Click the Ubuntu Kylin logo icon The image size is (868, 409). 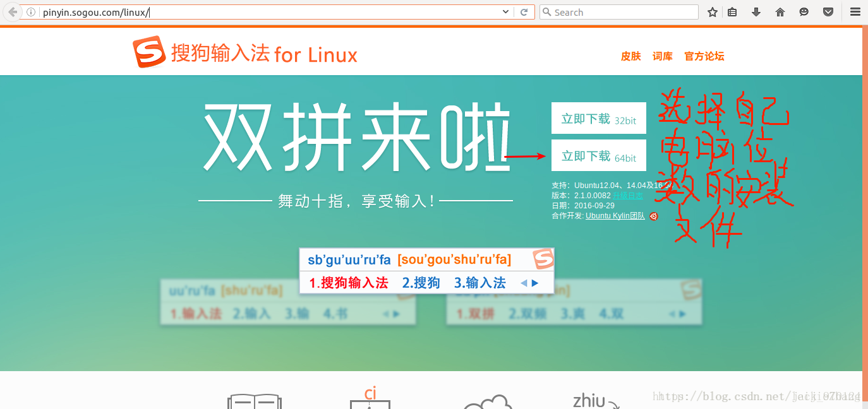point(653,216)
